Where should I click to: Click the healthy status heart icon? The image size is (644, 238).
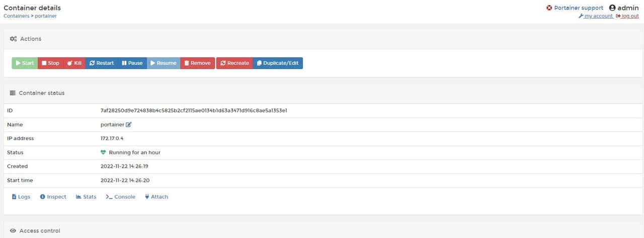point(104,152)
